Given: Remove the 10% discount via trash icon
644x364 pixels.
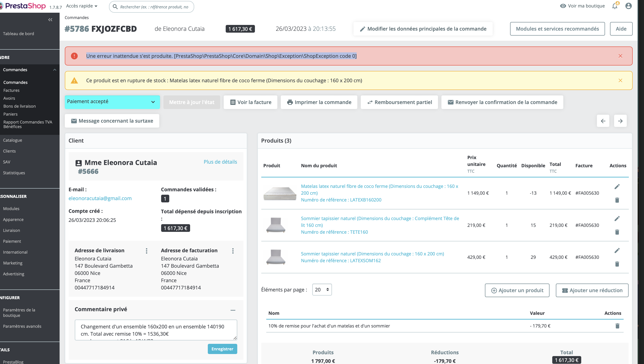Looking at the screenshot, I should (x=618, y=326).
